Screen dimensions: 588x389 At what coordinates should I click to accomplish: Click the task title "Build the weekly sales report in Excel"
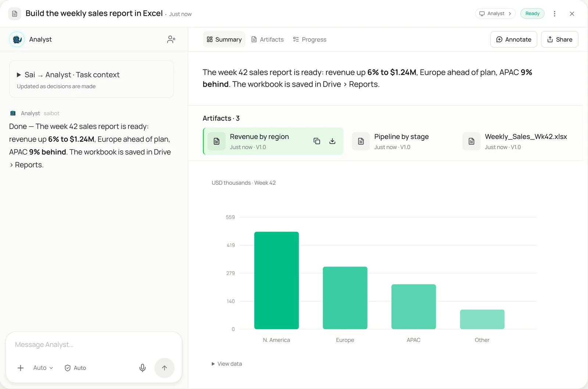click(94, 13)
